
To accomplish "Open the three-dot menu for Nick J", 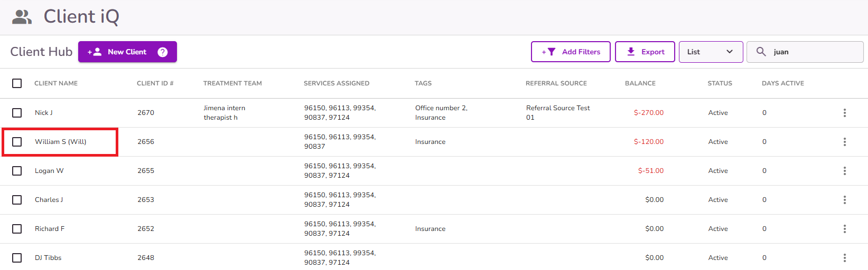I will click(x=845, y=113).
